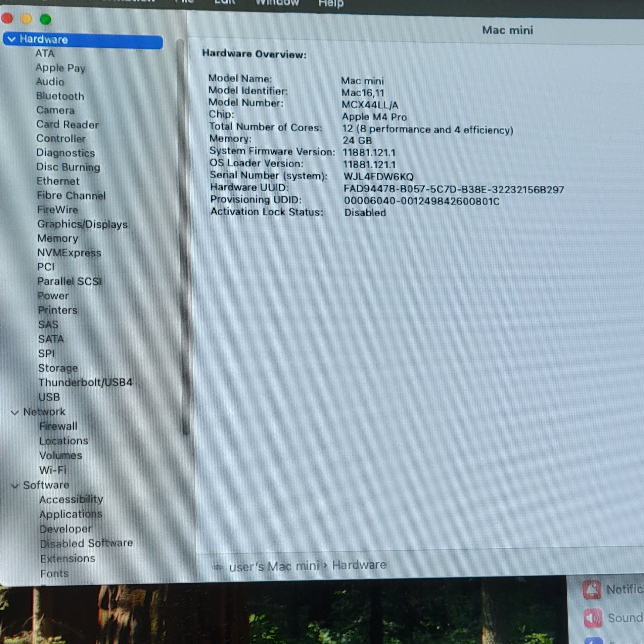This screenshot has width=644, height=644.
Task: Select Wi-Fi under Network
Action: (x=53, y=470)
